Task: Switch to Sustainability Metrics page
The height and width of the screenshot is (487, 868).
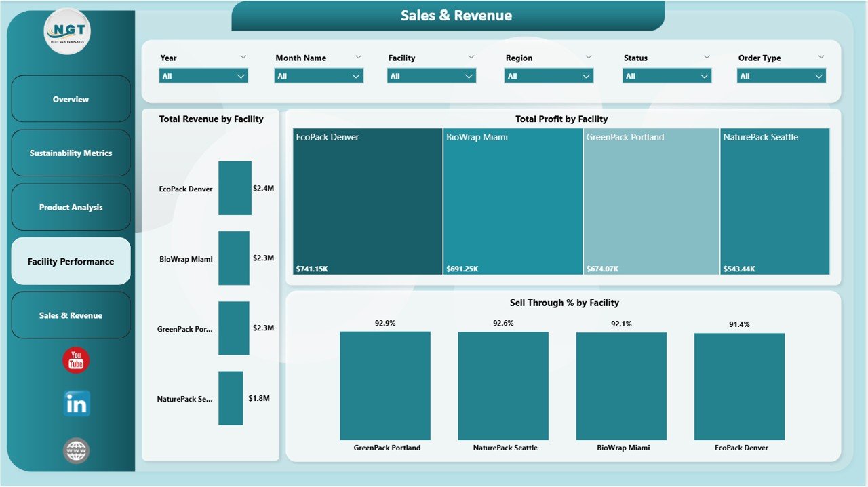Action: (71, 153)
